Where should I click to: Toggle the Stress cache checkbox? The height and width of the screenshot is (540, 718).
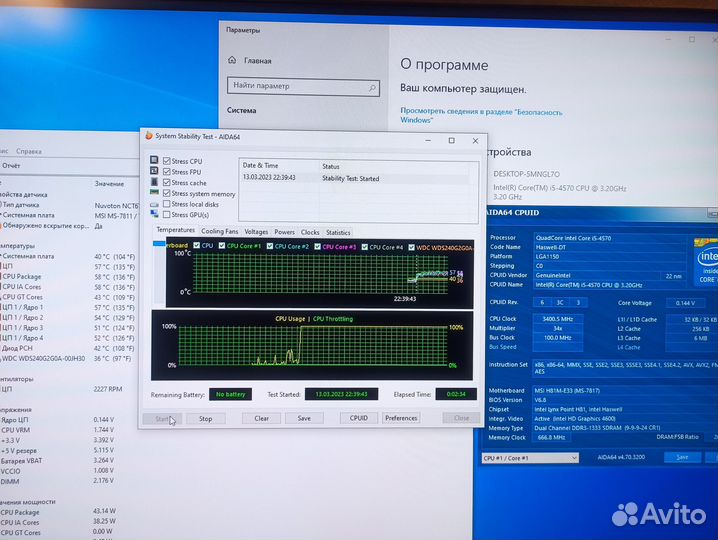click(167, 182)
